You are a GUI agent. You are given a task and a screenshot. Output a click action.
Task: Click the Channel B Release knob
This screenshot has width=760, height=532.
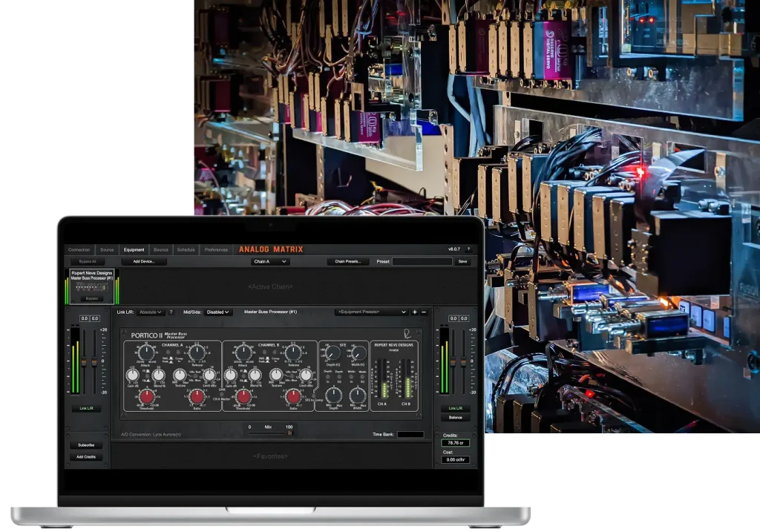294,353
